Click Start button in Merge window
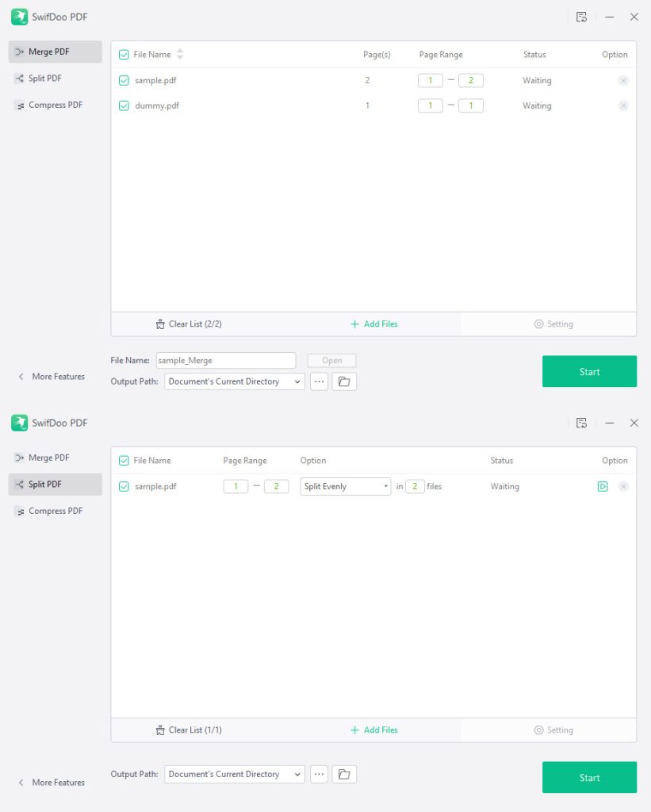Image resolution: width=651 pixels, height=812 pixels. point(589,371)
